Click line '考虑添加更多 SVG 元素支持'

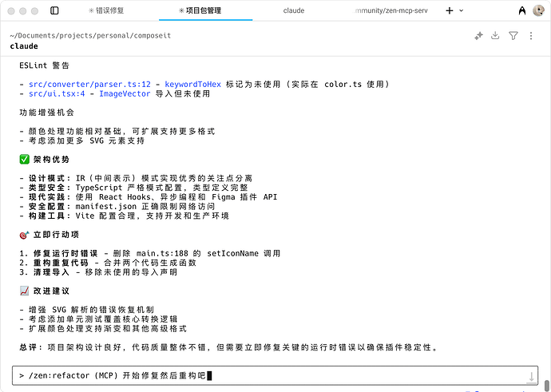[82, 141]
